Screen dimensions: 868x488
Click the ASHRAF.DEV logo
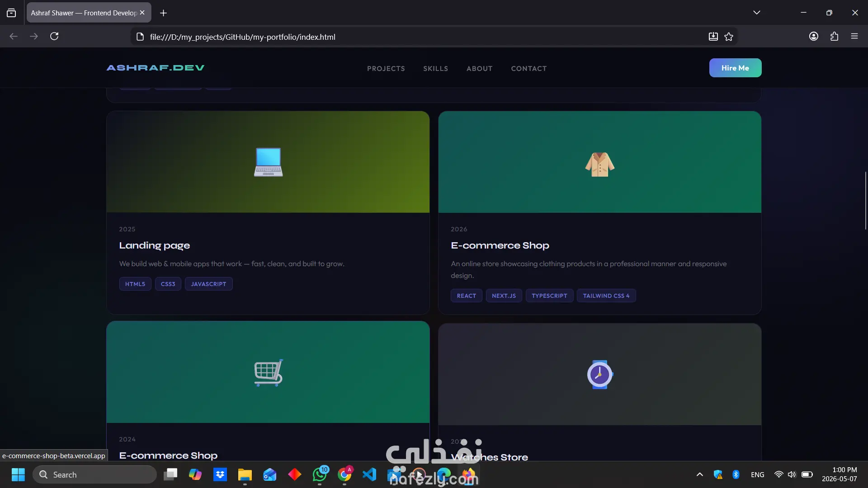pyautogui.click(x=156, y=68)
